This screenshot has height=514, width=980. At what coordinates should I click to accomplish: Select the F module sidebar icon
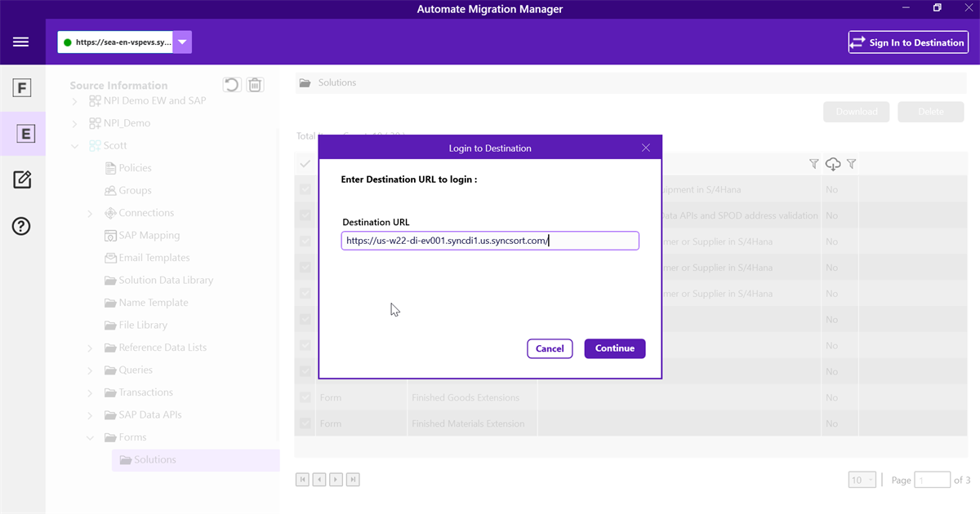point(23,88)
